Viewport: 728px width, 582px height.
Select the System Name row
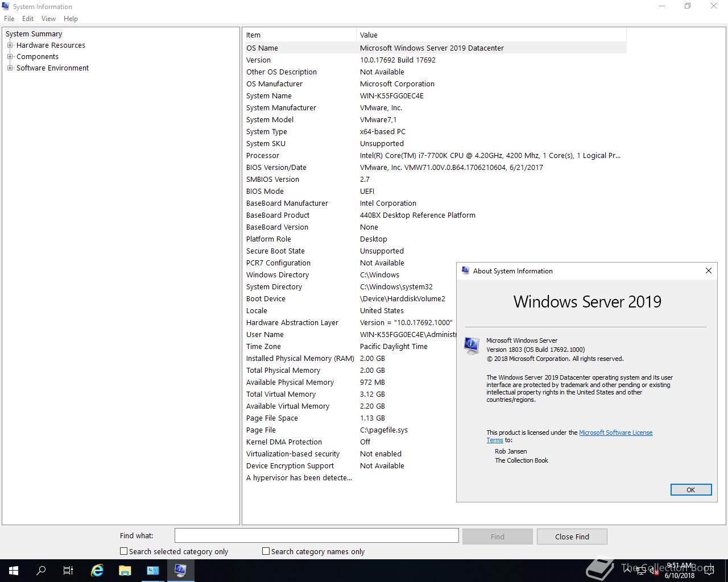tap(436, 95)
